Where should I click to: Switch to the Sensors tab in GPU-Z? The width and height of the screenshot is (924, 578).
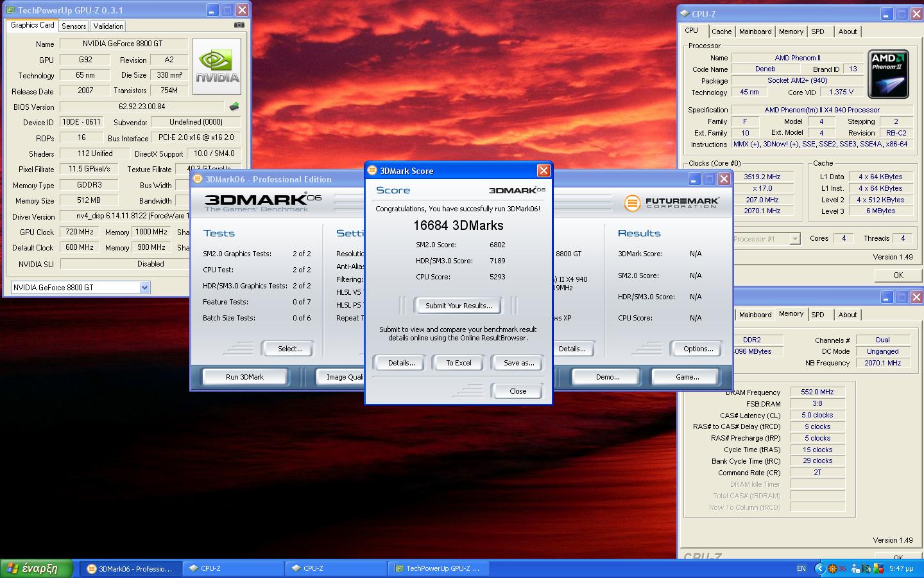click(x=74, y=26)
